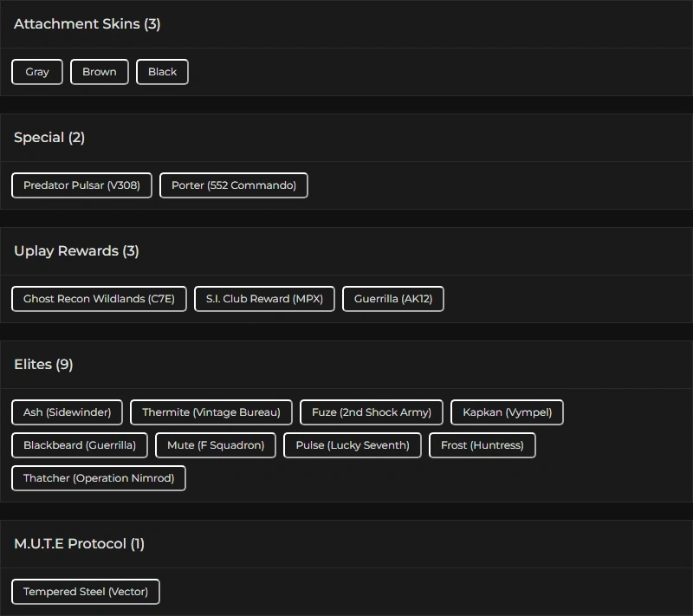Click Mute (F Squadron) elite
The image size is (693, 616).
pos(216,445)
